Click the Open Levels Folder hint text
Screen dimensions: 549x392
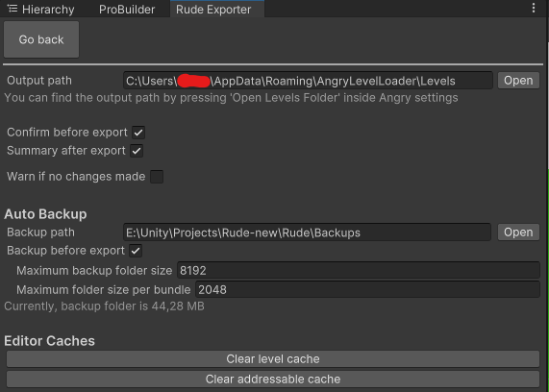[231, 98]
